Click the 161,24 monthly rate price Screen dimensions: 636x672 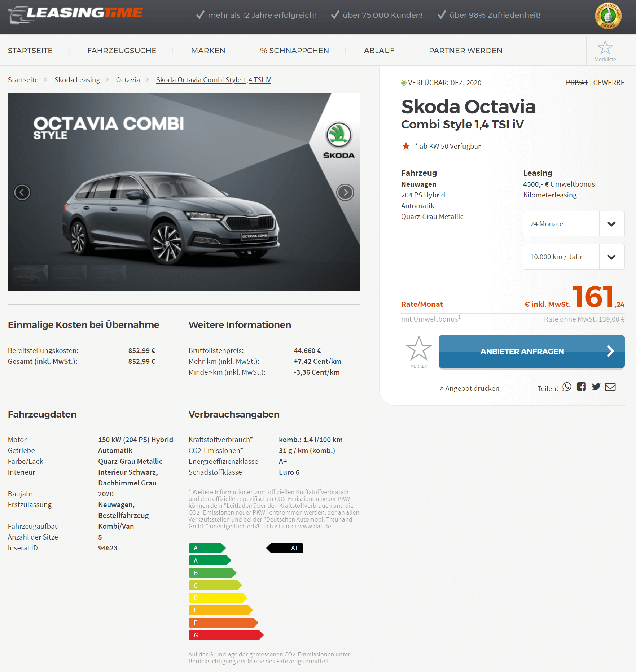pyautogui.click(x=598, y=297)
